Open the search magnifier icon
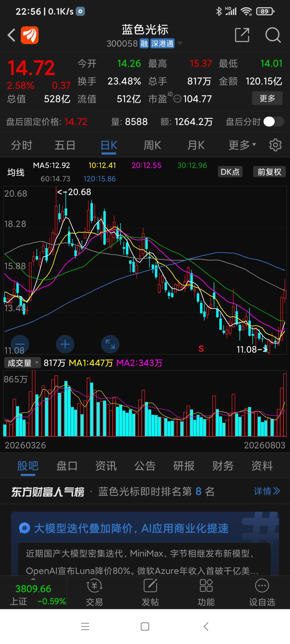 pyautogui.click(x=273, y=35)
